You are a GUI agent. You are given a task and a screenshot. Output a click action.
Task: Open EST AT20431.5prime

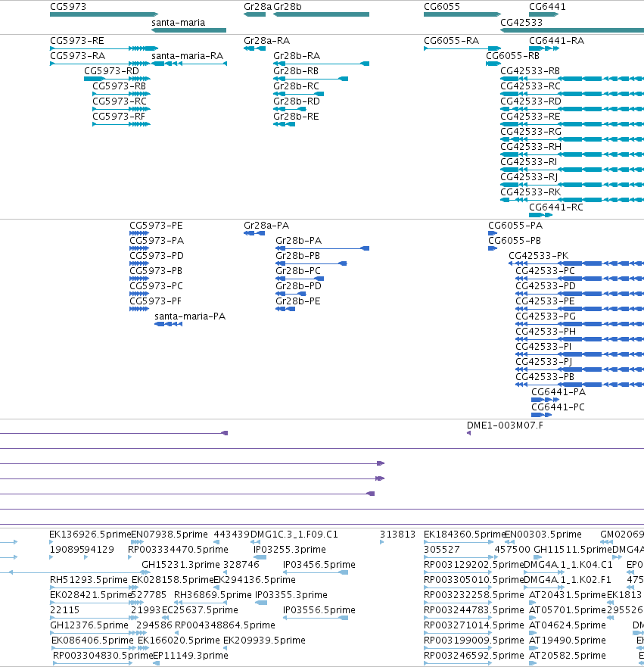pyautogui.click(x=568, y=595)
